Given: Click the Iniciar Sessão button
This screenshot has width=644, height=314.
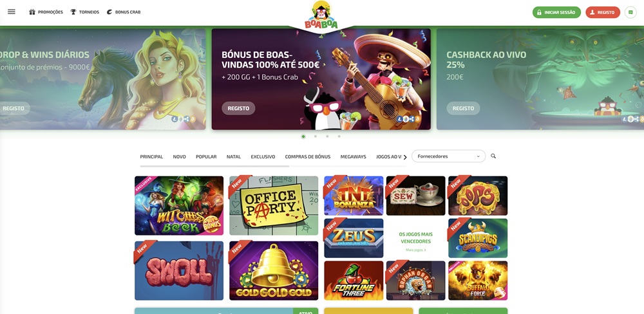Looking at the screenshot, I should (x=556, y=12).
